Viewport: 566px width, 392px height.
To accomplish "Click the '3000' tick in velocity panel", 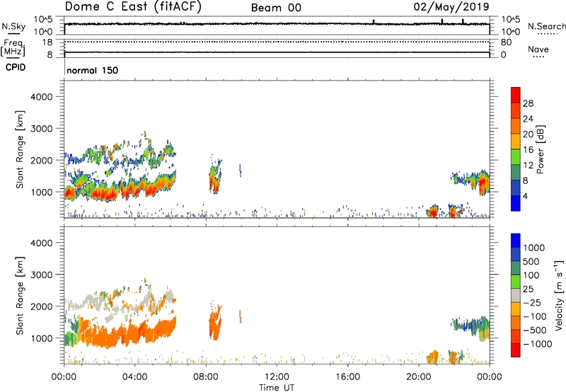I will (x=41, y=275).
